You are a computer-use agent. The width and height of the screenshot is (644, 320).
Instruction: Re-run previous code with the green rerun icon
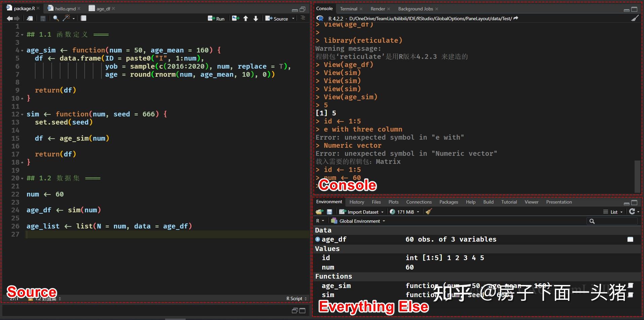coord(235,19)
